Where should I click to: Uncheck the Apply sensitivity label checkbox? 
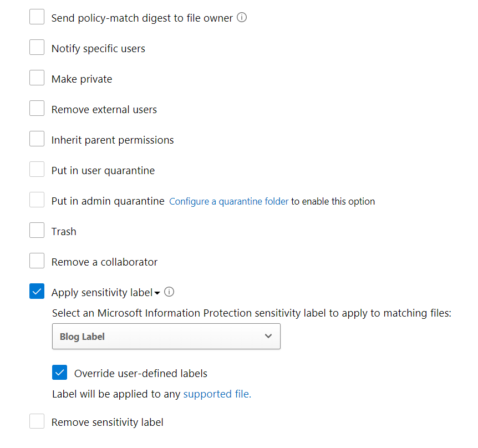pos(37,292)
